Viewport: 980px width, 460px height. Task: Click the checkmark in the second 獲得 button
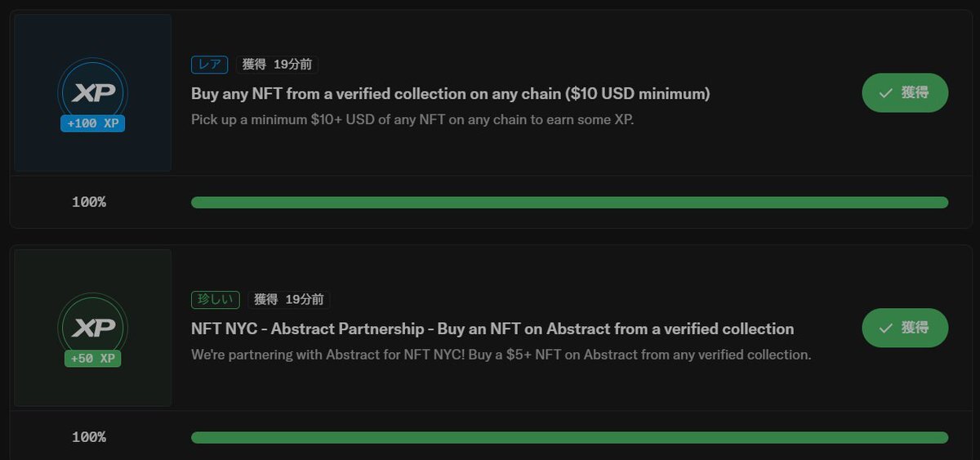[885, 328]
